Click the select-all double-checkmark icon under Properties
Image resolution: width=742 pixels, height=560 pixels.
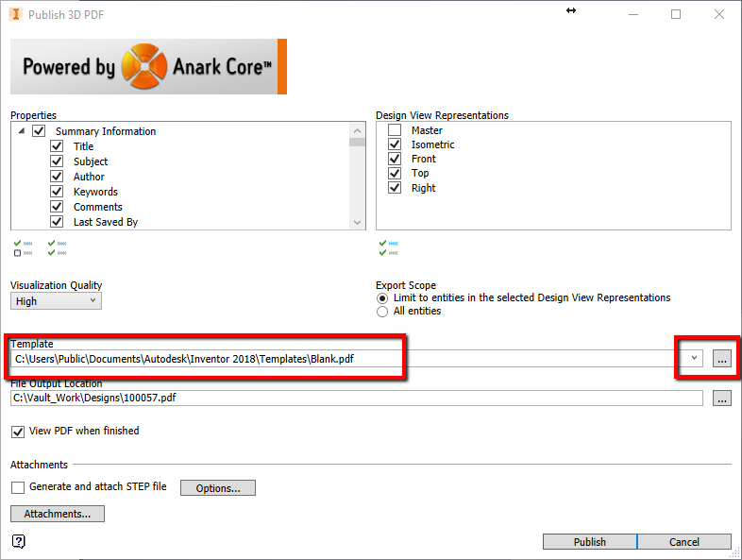(58, 248)
